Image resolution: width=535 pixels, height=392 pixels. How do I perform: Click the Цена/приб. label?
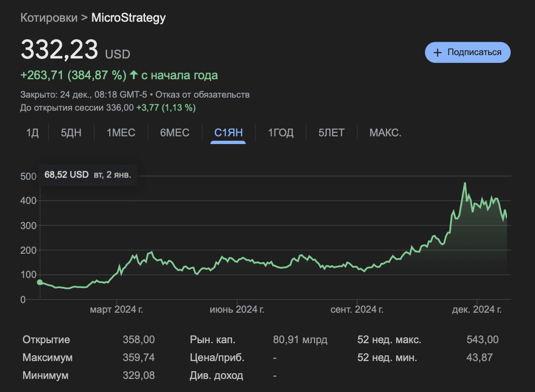pyautogui.click(x=217, y=358)
